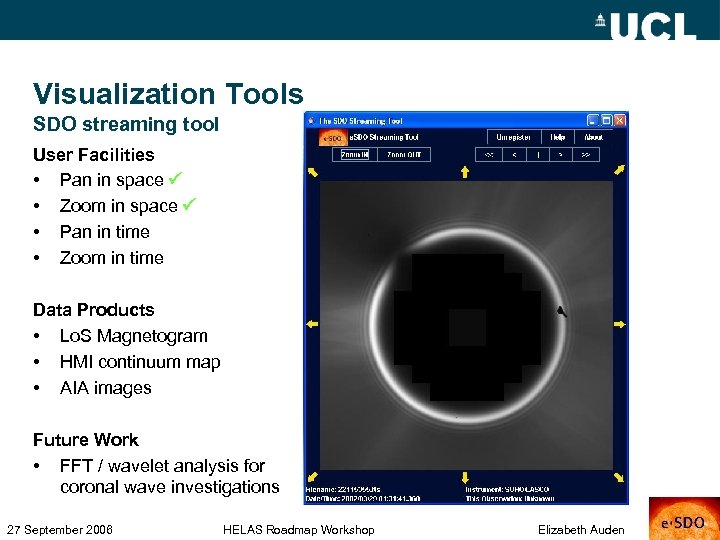Click the 'Pan in time' bullet

tap(105, 232)
